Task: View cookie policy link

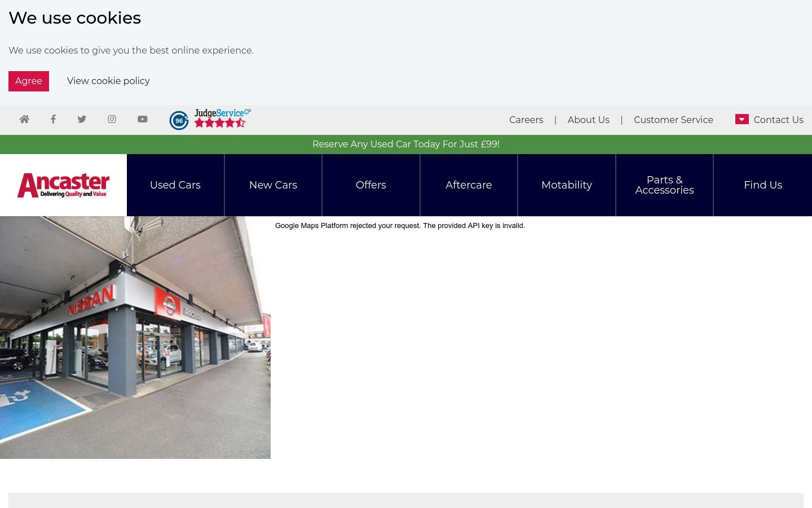Action: (108, 81)
